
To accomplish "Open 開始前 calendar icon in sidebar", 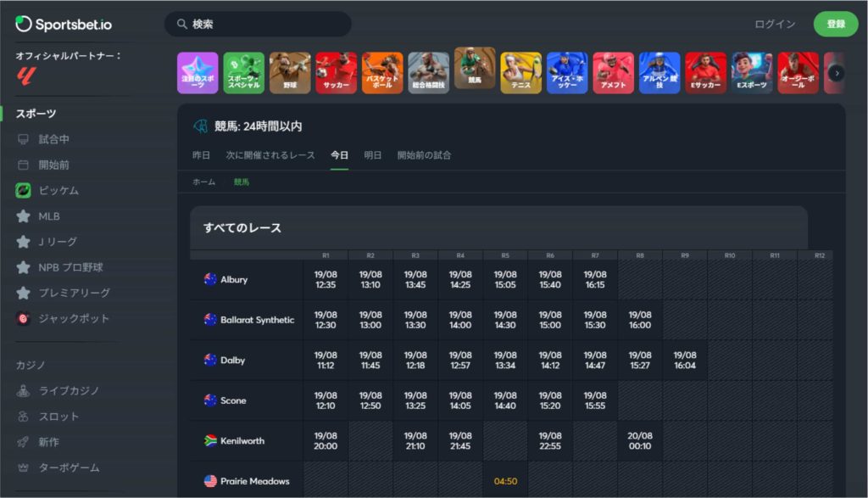I will [23, 165].
